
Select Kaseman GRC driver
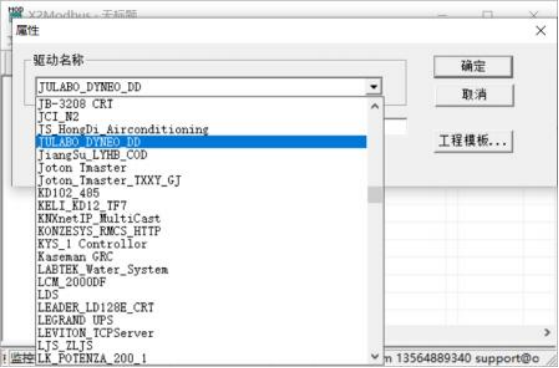coord(201,257)
